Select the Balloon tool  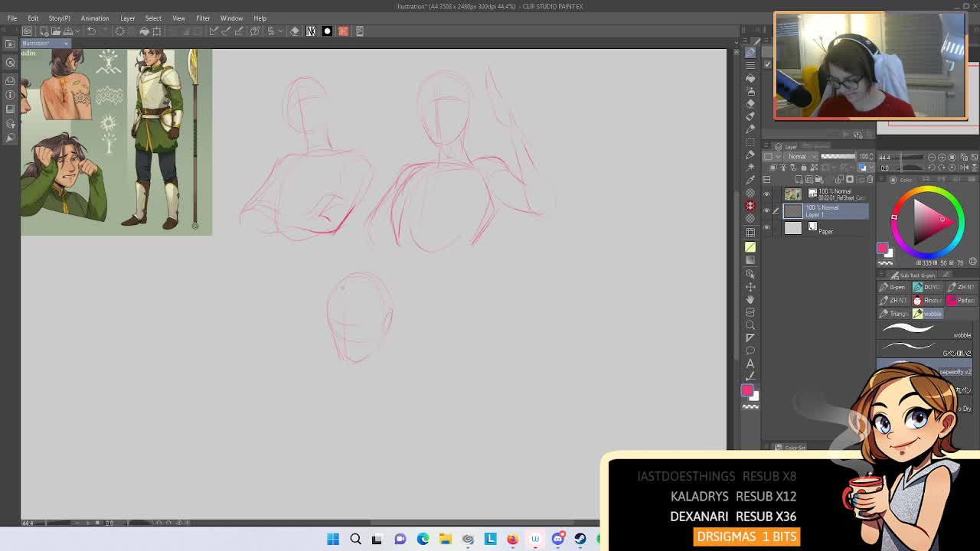(750, 351)
